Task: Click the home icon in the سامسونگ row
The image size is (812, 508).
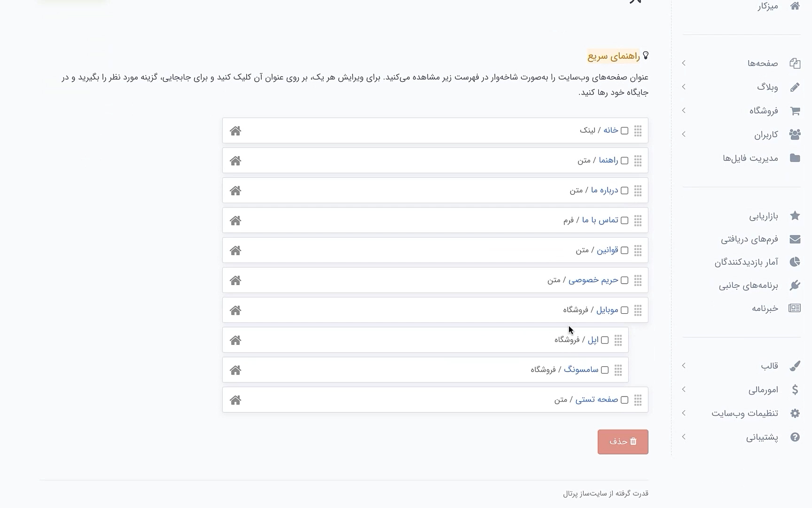Action: coord(235,370)
